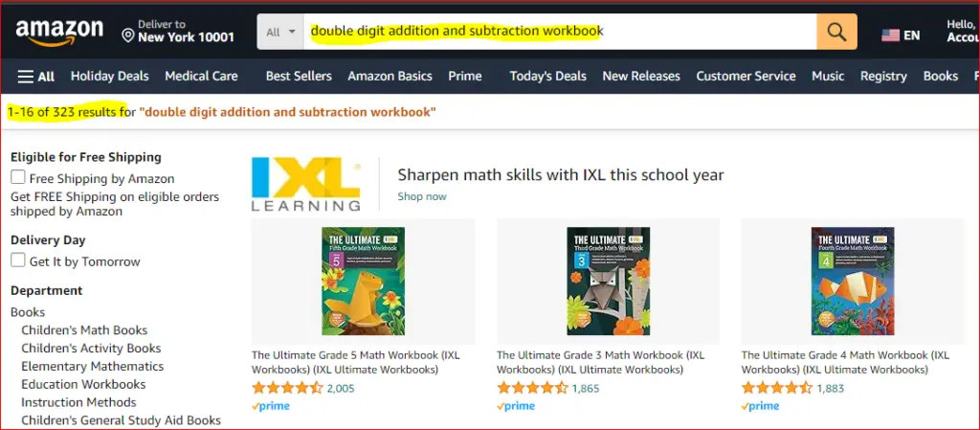Open Grade 3 workbook 1,865 reviews count

(585, 388)
